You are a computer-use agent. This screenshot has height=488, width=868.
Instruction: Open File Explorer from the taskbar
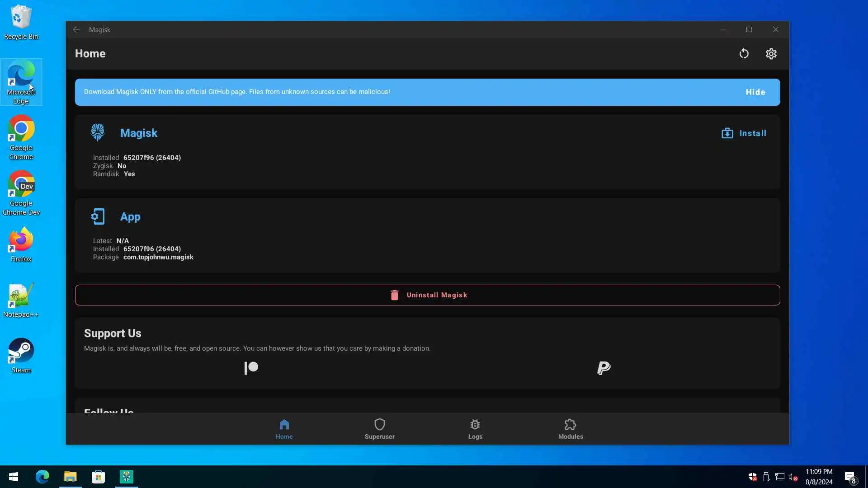pos(71,477)
